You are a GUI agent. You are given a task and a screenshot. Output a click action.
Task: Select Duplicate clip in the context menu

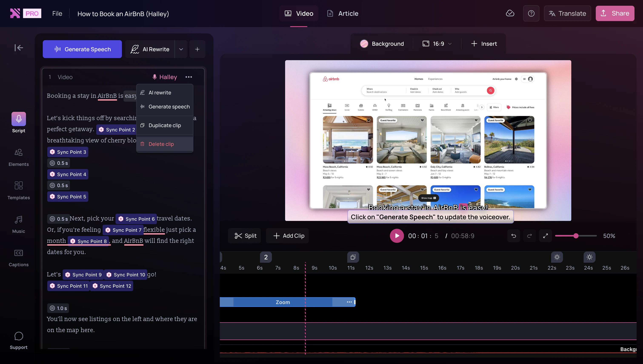tap(165, 125)
